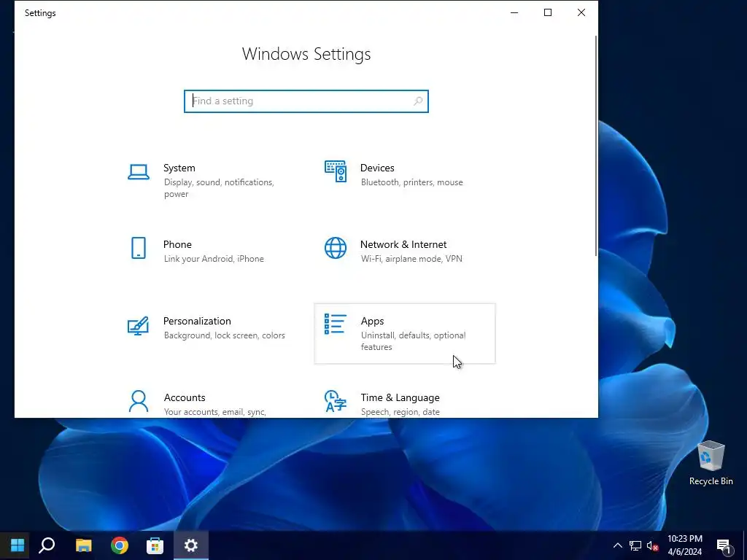Click 'Link your Android, iPhone' description

[214, 259]
